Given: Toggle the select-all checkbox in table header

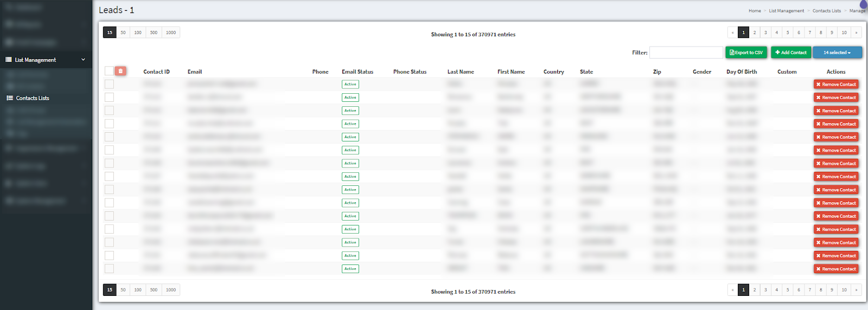Looking at the screenshot, I should [x=109, y=71].
